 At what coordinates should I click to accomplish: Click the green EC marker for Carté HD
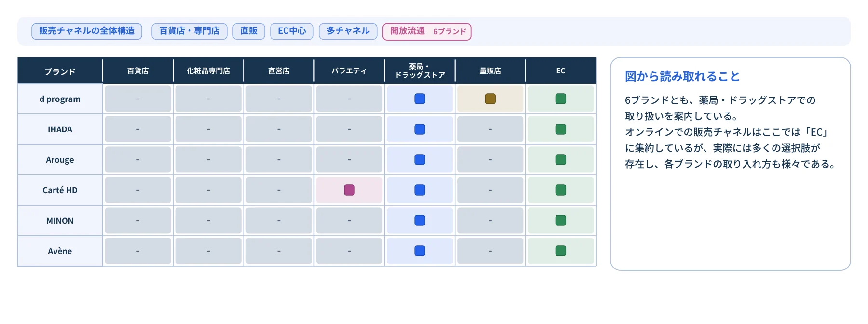561,190
